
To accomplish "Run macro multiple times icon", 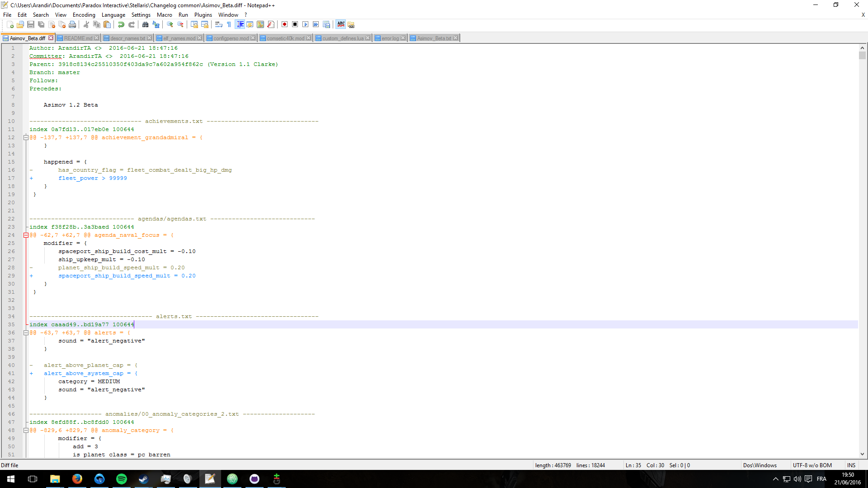I will 316,24.
